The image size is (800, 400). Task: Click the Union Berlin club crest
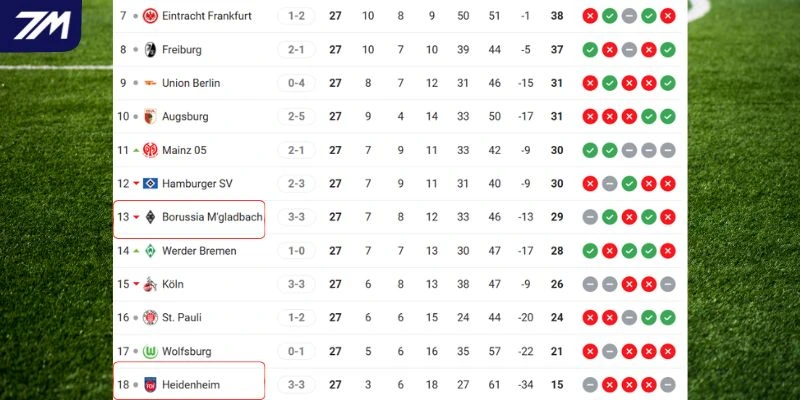tap(150, 83)
